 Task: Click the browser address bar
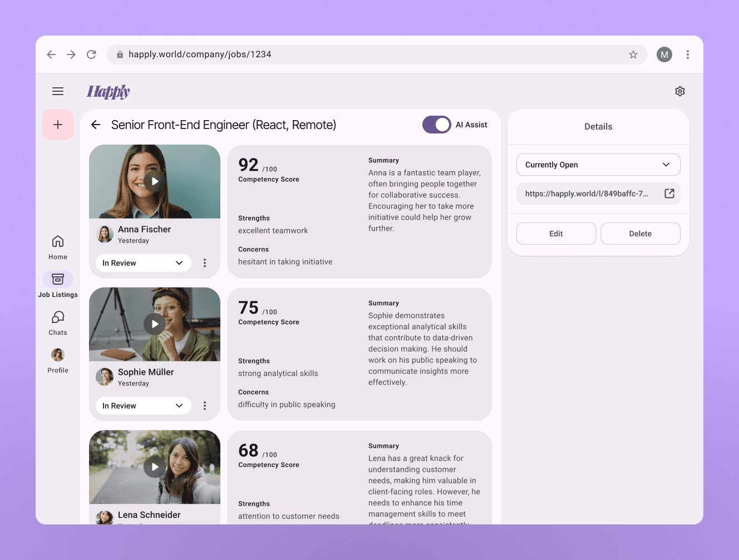(377, 54)
